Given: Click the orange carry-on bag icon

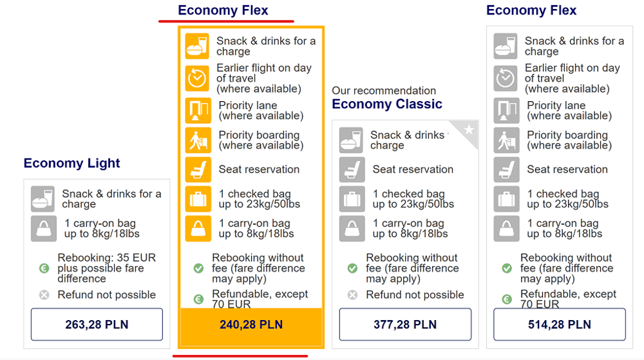Looking at the screenshot, I should click(x=198, y=229).
